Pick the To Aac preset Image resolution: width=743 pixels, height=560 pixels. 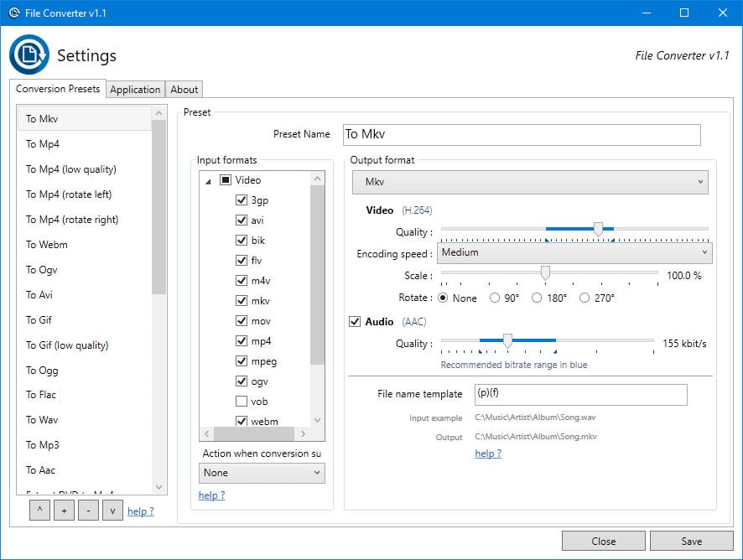pos(85,470)
